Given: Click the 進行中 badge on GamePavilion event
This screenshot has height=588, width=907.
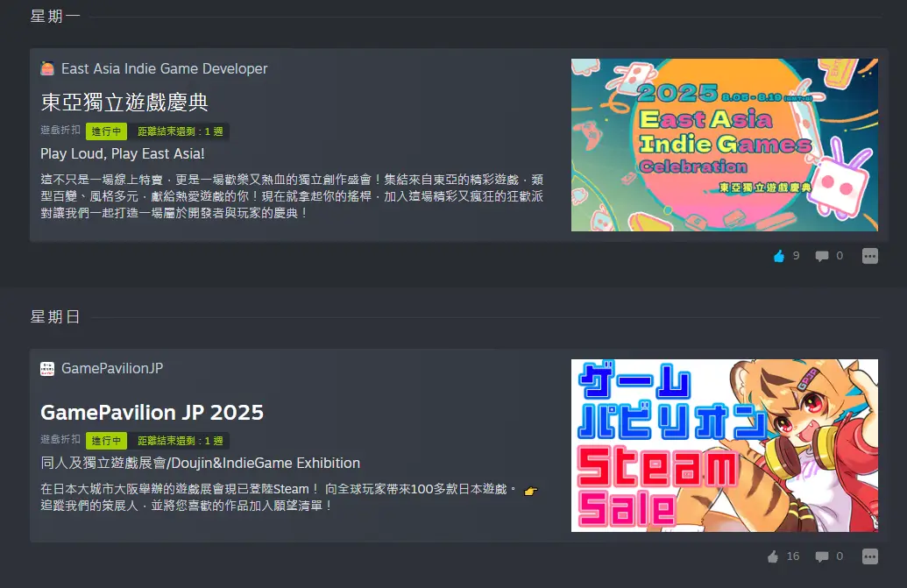Looking at the screenshot, I should pos(106,441).
